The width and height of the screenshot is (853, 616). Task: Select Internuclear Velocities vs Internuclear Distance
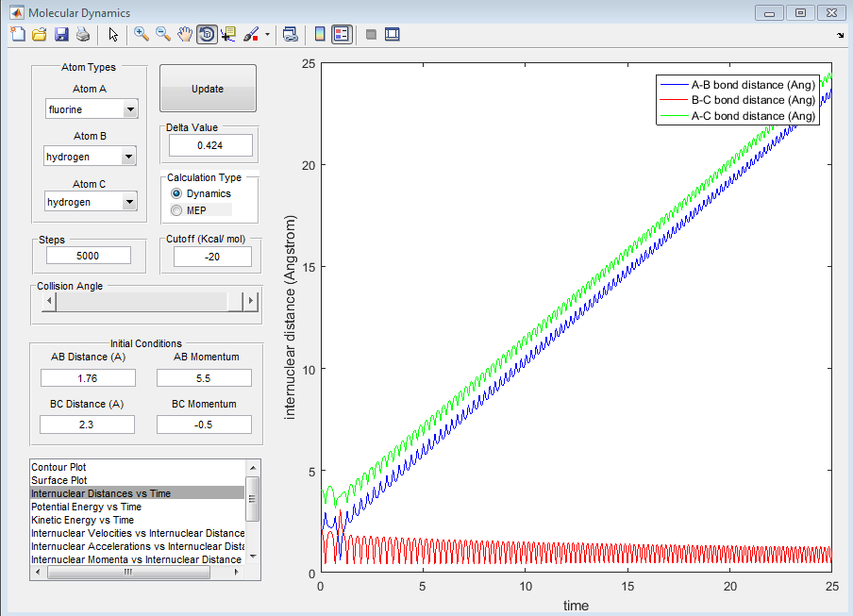(137, 533)
